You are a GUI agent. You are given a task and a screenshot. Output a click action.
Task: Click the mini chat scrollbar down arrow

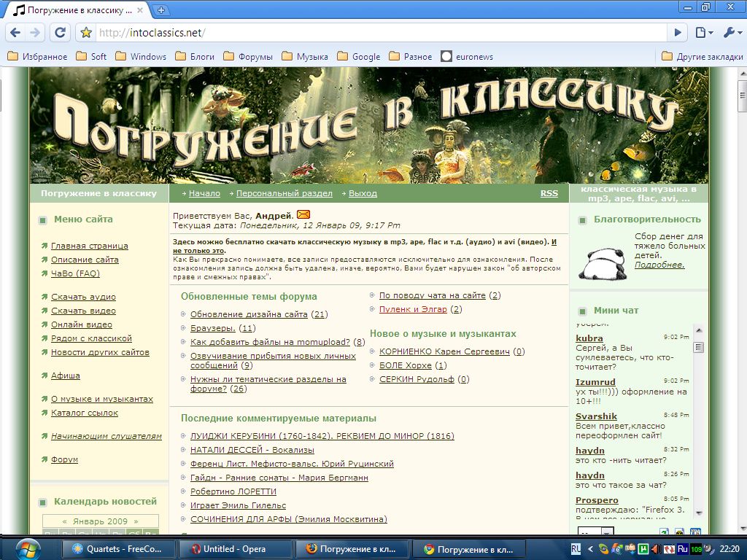[x=698, y=513]
